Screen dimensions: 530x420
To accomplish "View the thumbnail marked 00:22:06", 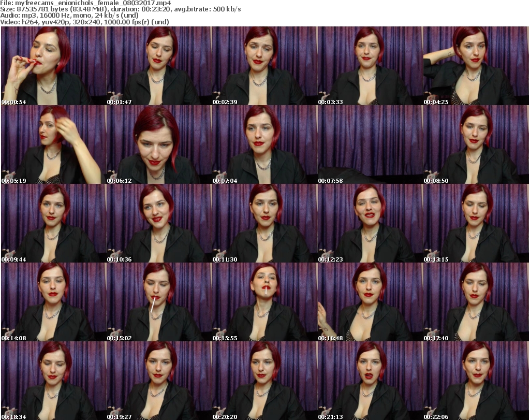I will click(476, 381).
